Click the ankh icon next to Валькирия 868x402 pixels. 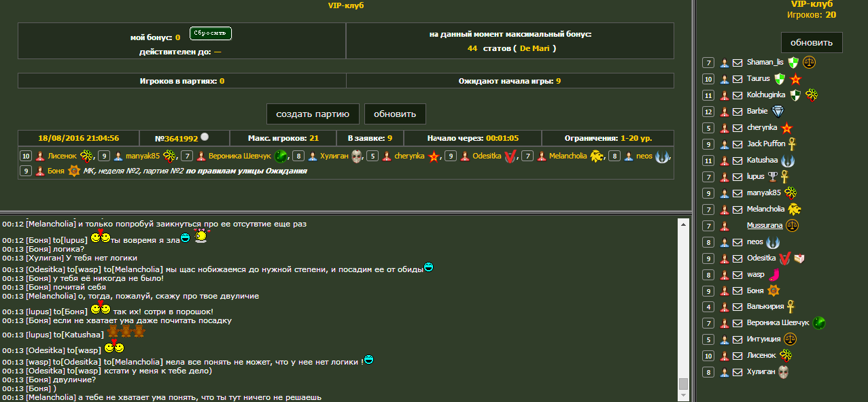pyautogui.click(x=791, y=307)
